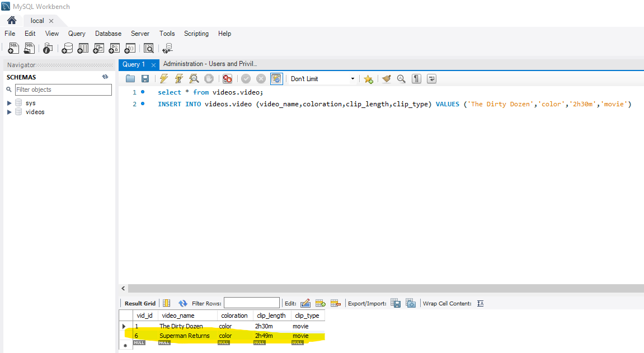Open the find panel magnifier icon
The image size is (644, 353).
(x=401, y=79)
